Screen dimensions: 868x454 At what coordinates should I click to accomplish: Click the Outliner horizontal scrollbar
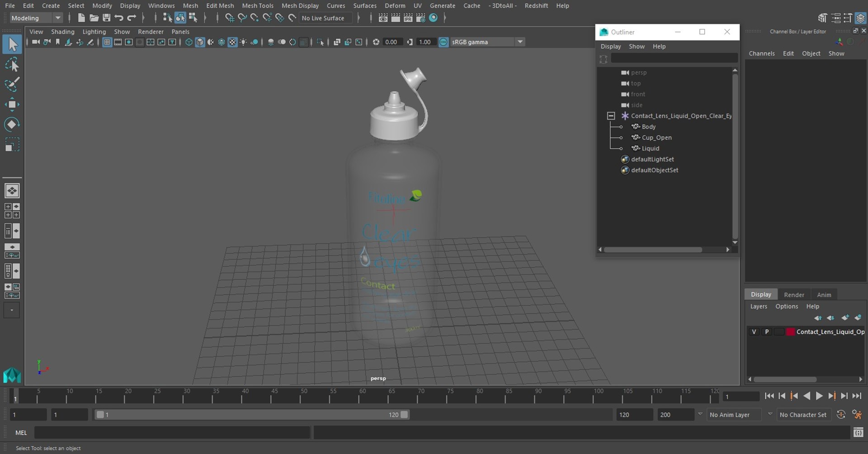(653, 250)
